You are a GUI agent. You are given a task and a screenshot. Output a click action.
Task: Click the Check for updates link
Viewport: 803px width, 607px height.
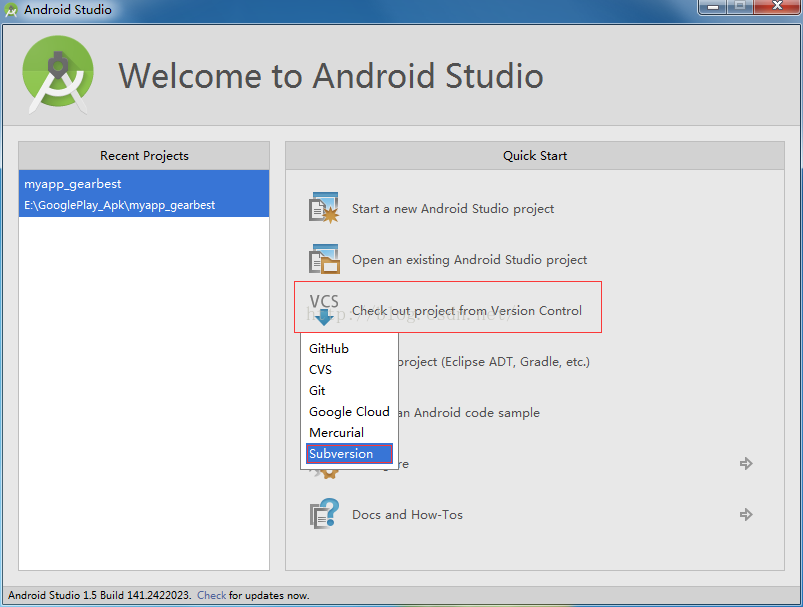(x=212, y=595)
